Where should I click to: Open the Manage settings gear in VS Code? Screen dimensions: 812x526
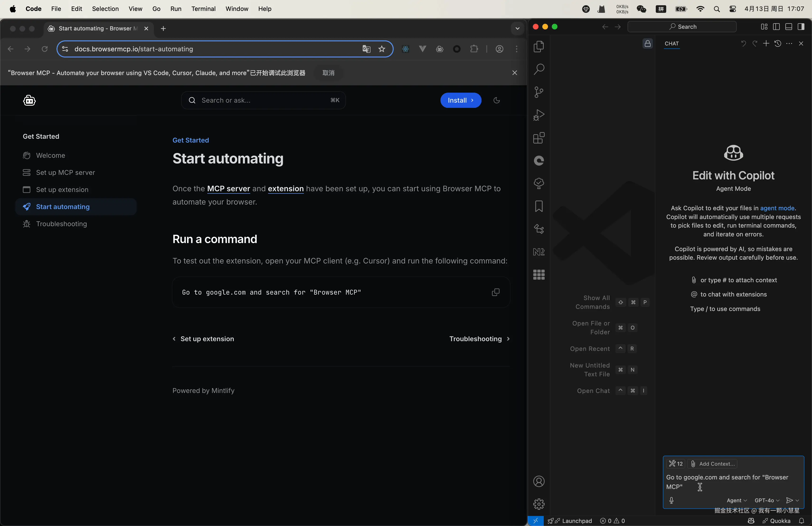pos(539,504)
